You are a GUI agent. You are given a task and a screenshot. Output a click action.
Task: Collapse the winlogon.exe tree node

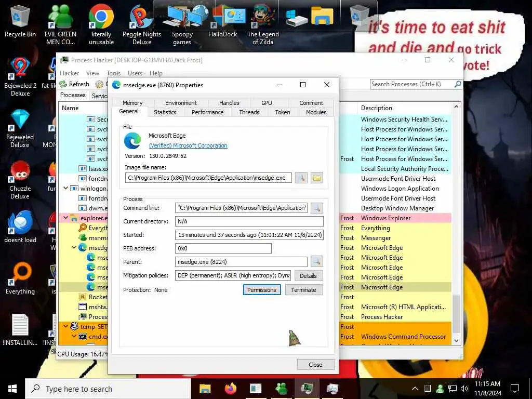(66, 188)
